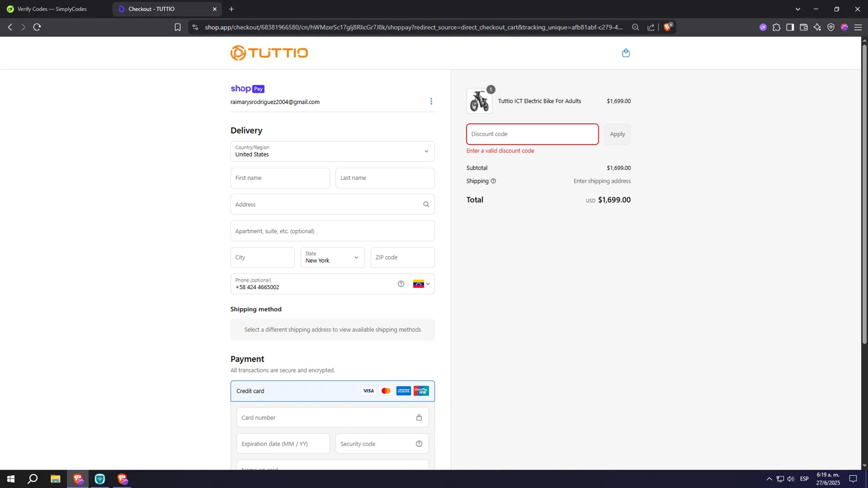Share this page via share icon
The width and height of the screenshot is (868, 488).
coord(651,27)
